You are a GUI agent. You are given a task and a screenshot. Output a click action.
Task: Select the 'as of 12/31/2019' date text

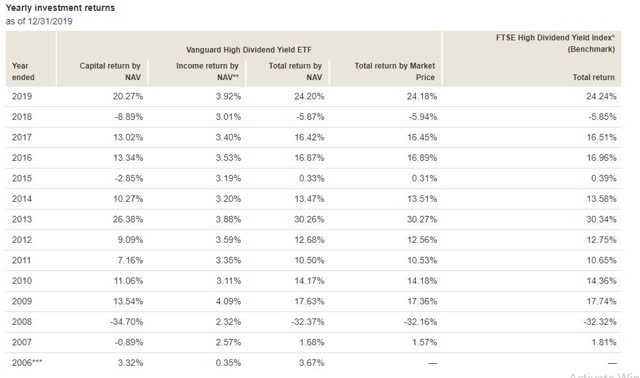pyautogui.click(x=39, y=21)
